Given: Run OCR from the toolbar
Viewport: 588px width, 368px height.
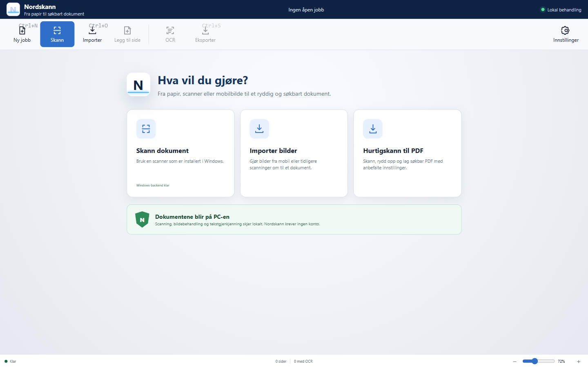Looking at the screenshot, I should 170,34.
